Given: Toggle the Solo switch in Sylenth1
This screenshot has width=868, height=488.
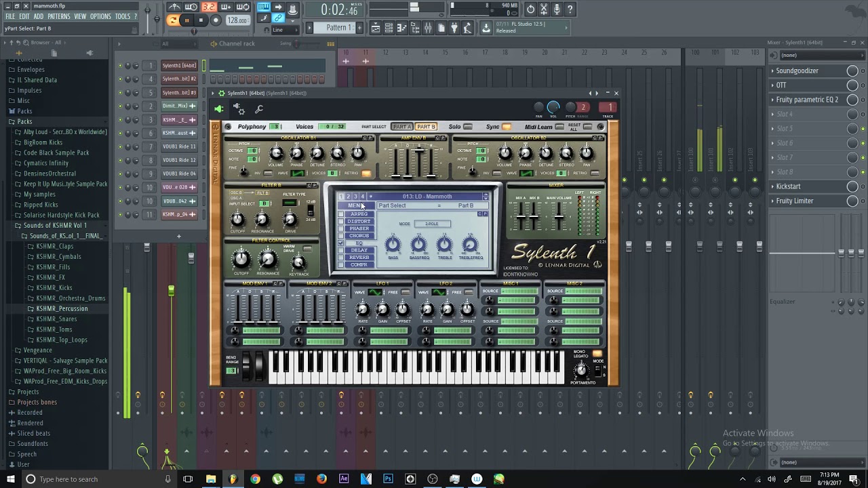Looking at the screenshot, I should [x=467, y=127].
